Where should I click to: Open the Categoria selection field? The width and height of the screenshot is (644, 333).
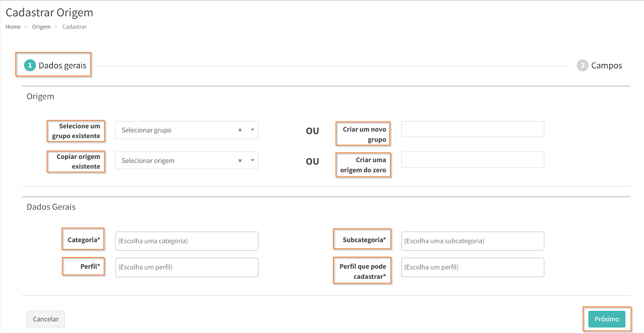[x=186, y=241]
